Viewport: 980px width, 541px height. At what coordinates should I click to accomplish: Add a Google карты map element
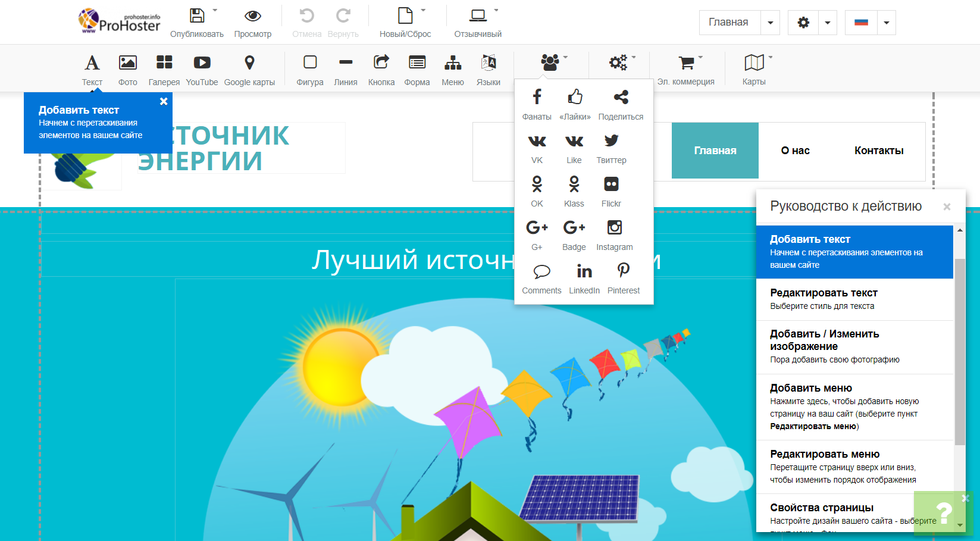[249, 63]
